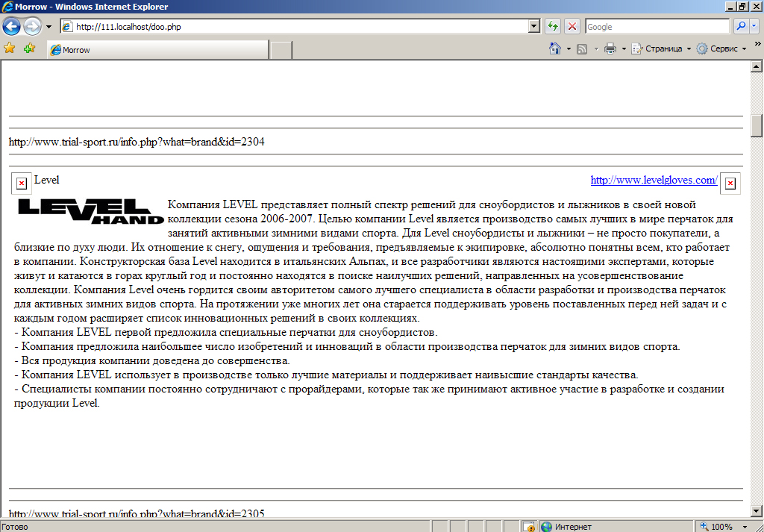764x532 pixels.
Task: Click the magnifier icon in the Google search box
Action: tap(742, 26)
